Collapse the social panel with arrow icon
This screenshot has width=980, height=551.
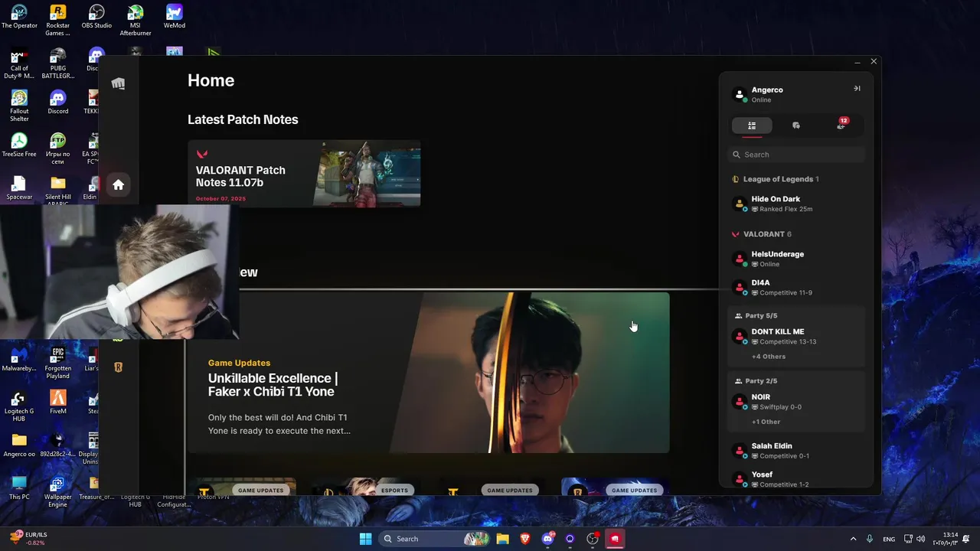(x=857, y=89)
